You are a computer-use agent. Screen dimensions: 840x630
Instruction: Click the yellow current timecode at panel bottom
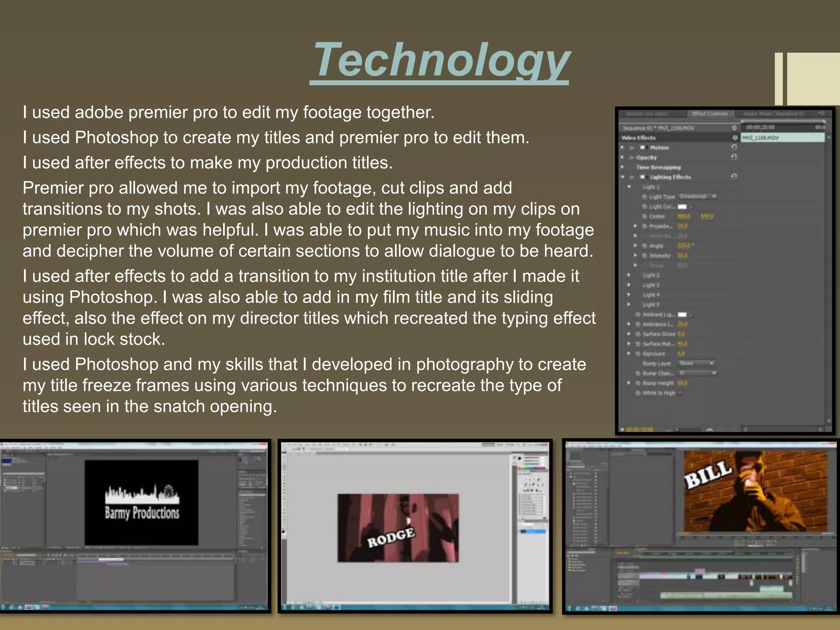tap(640, 429)
